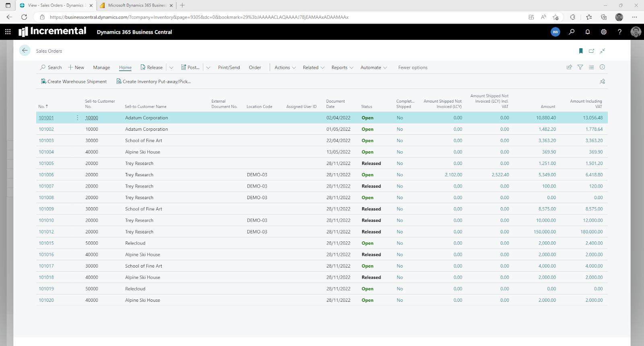Open the settings gear in Business Central

pos(604,32)
